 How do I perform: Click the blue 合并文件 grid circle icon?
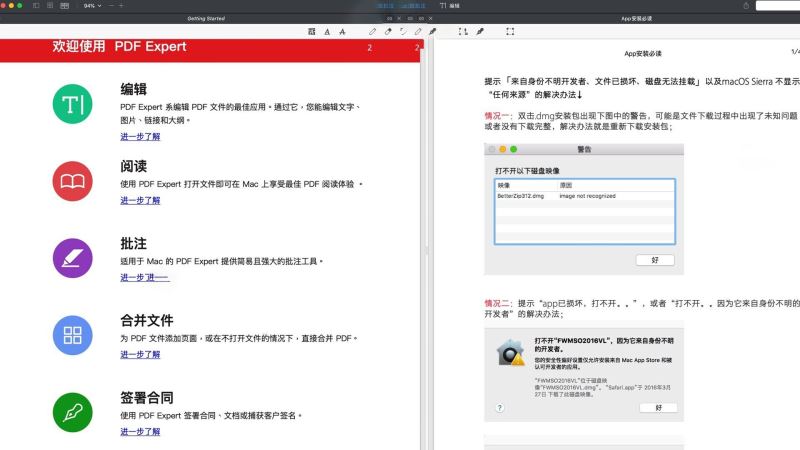(72, 335)
